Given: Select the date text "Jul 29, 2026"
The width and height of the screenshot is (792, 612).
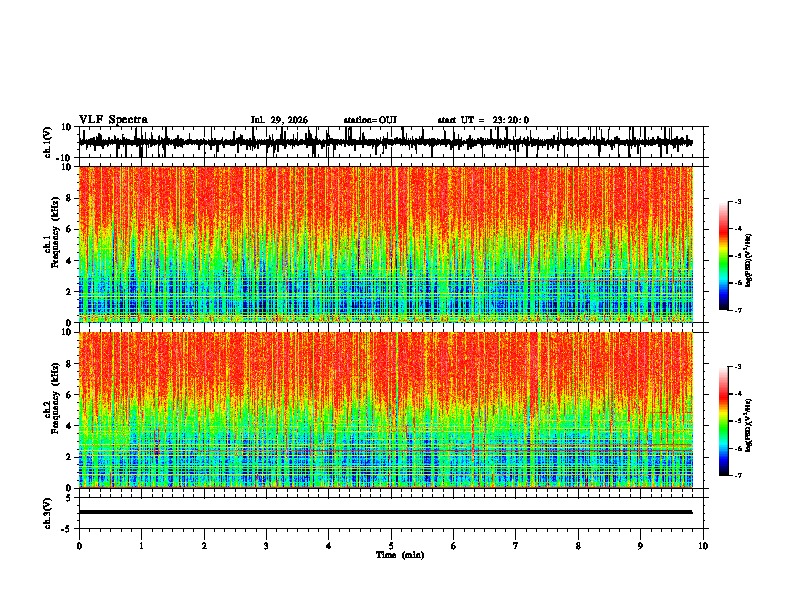Looking at the screenshot, I should tap(279, 120).
